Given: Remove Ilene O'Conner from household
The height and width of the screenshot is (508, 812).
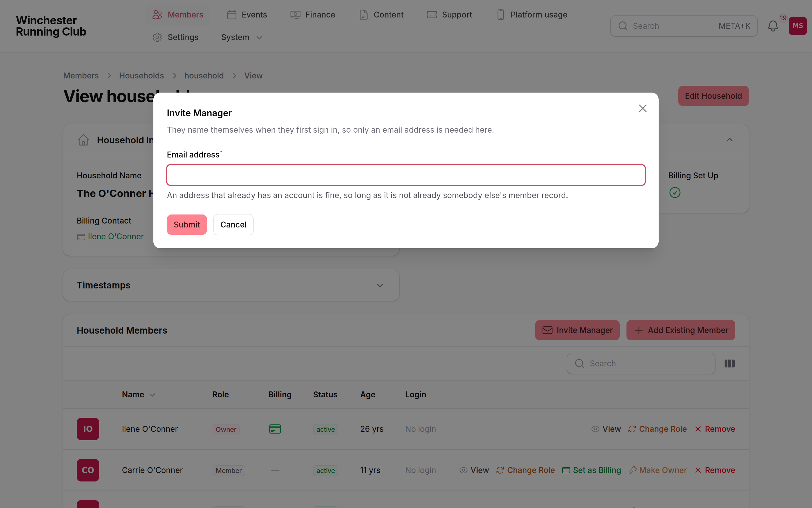Looking at the screenshot, I should (x=714, y=429).
